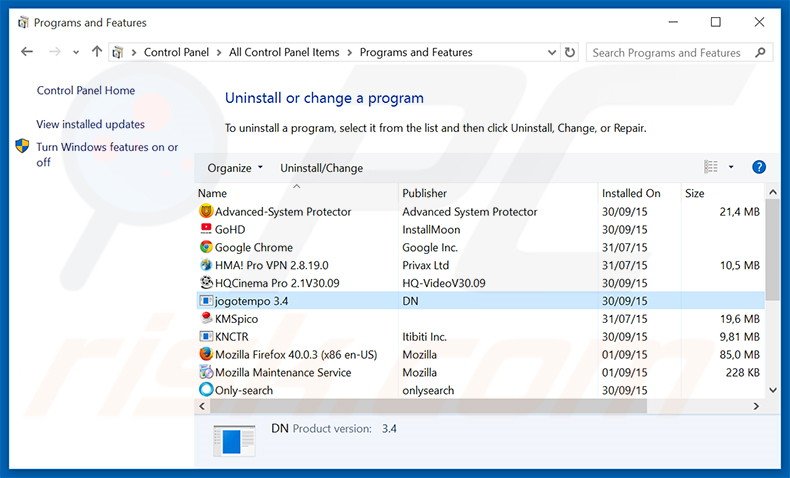Click the vertical scrollbar up arrow
Screen dimensions: 790x478
[x=773, y=192]
